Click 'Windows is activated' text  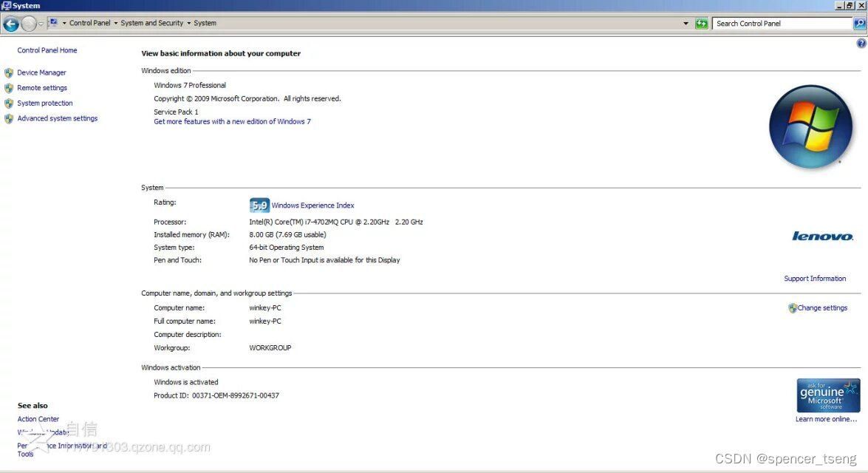[x=186, y=382]
